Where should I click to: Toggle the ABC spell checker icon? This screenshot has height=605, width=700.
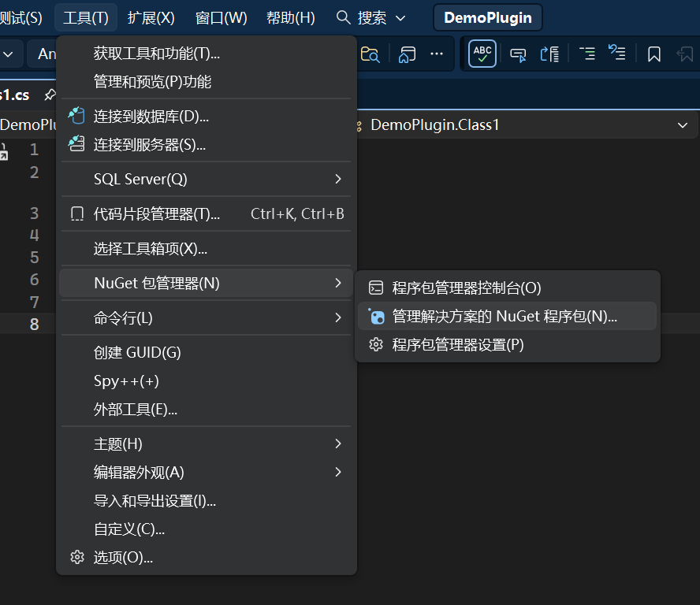click(x=482, y=54)
